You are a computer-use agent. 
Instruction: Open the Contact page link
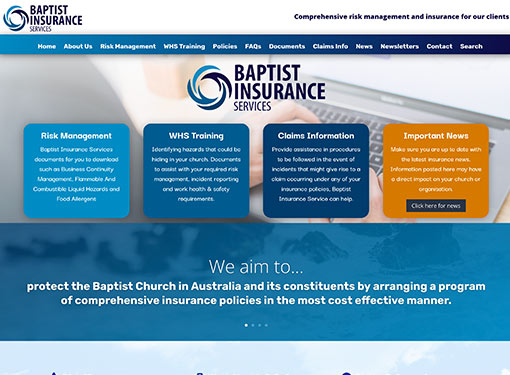coord(439,46)
